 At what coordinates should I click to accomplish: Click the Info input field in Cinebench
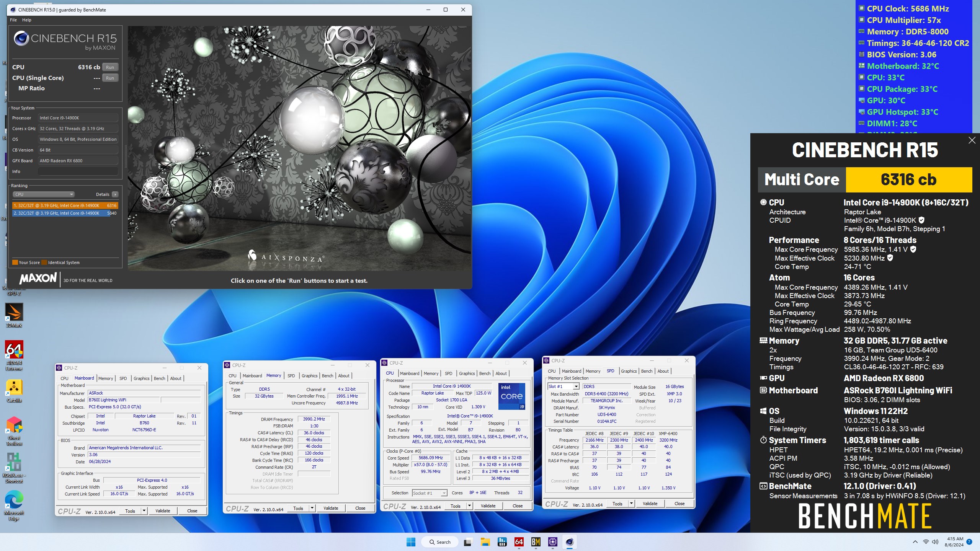point(78,171)
